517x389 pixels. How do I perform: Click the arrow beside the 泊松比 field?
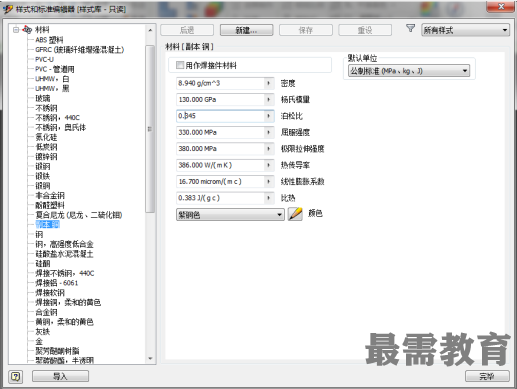pos(269,116)
